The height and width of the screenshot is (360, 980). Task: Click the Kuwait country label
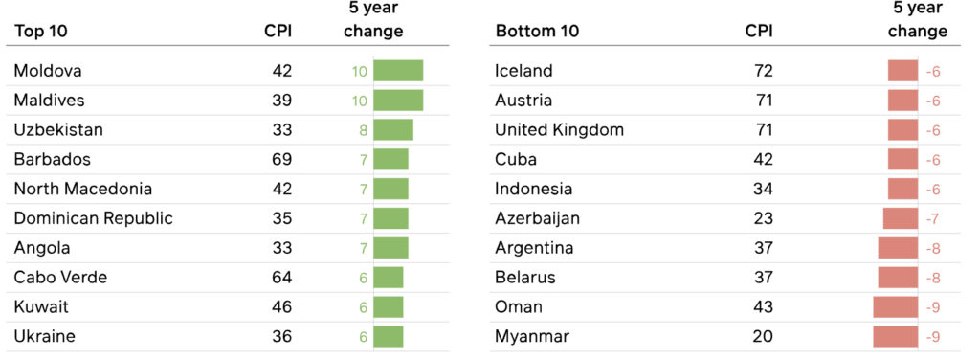[x=41, y=307]
